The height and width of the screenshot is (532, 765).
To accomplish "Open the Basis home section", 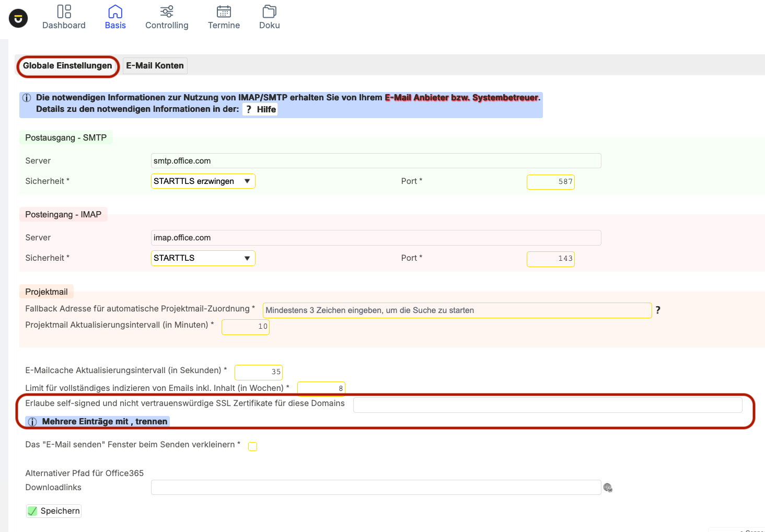I will click(x=115, y=17).
